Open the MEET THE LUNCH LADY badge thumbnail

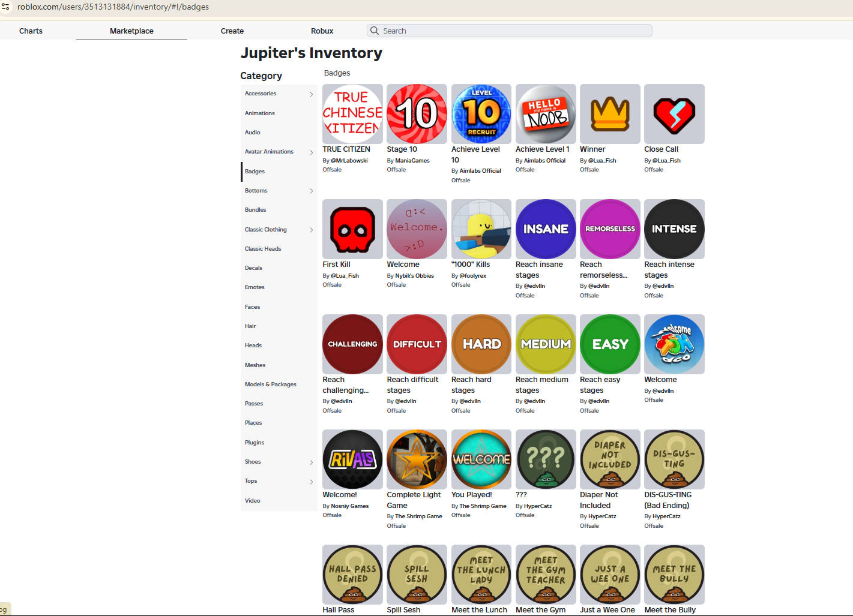tap(481, 575)
